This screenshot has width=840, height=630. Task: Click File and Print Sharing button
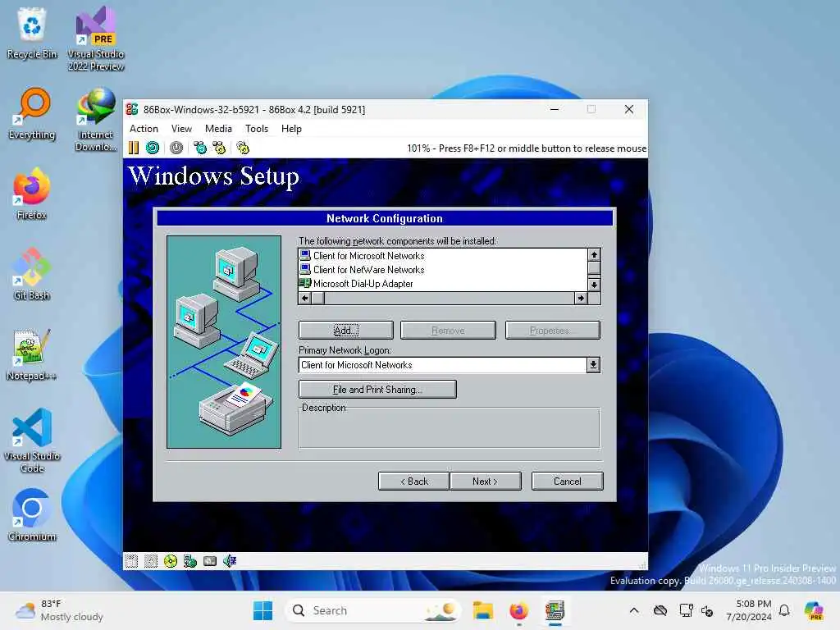pos(377,390)
